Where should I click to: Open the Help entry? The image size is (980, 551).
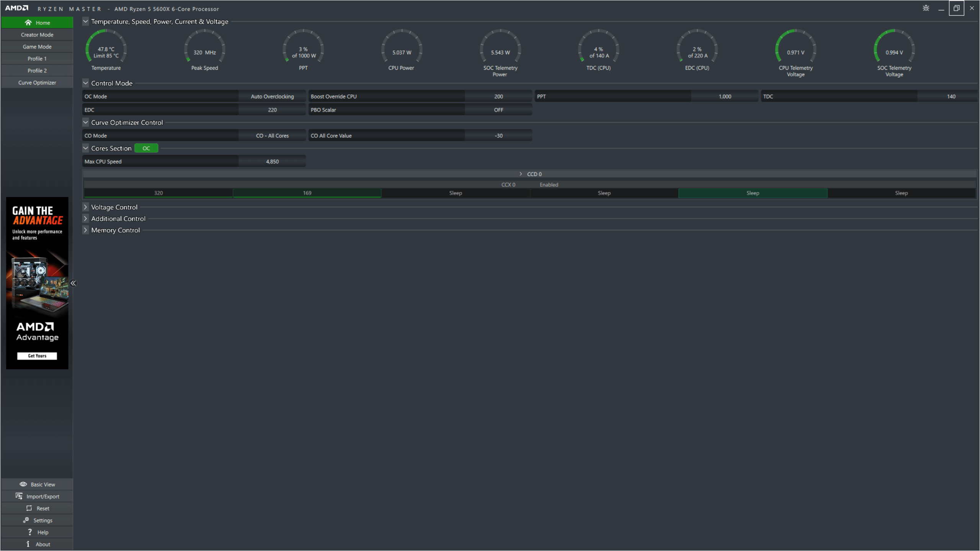(x=37, y=532)
